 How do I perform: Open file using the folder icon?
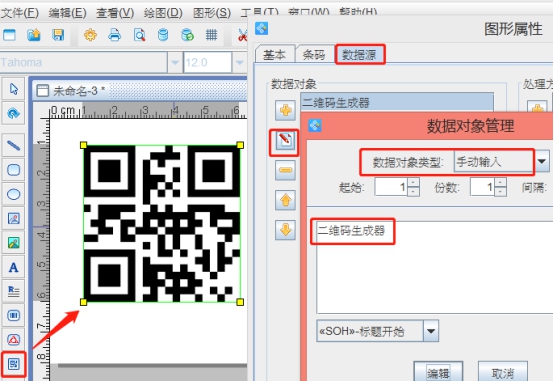point(34,35)
